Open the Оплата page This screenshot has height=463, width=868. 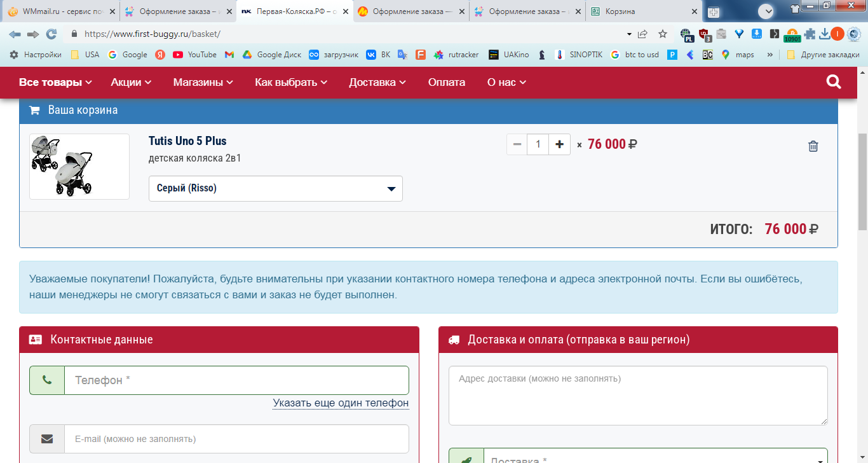(447, 82)
